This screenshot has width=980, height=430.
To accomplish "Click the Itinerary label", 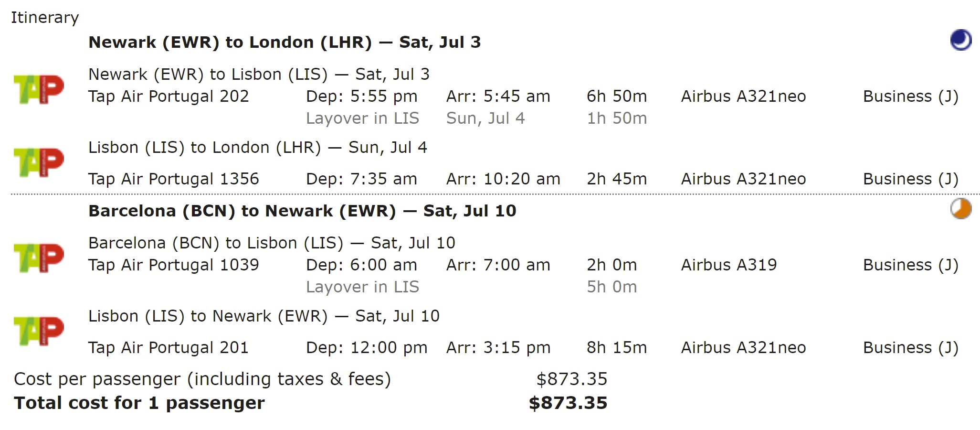I will click(x=45, y=18).
